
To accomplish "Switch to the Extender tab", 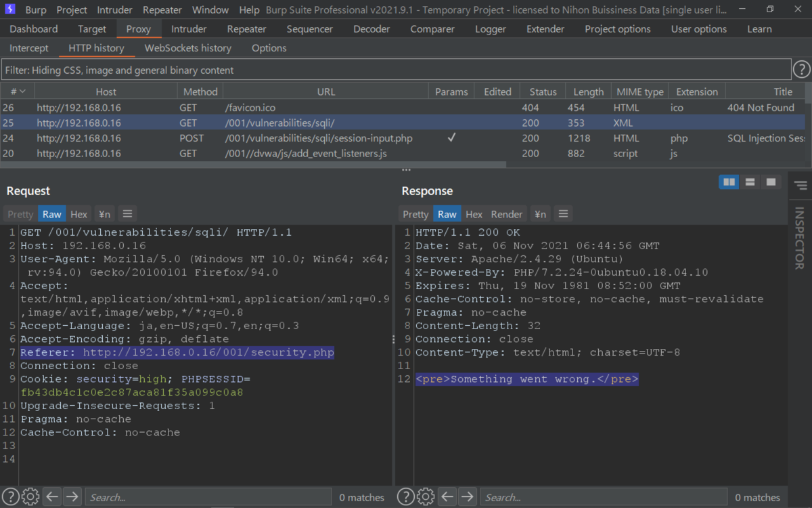I will (x=545, y=29).
